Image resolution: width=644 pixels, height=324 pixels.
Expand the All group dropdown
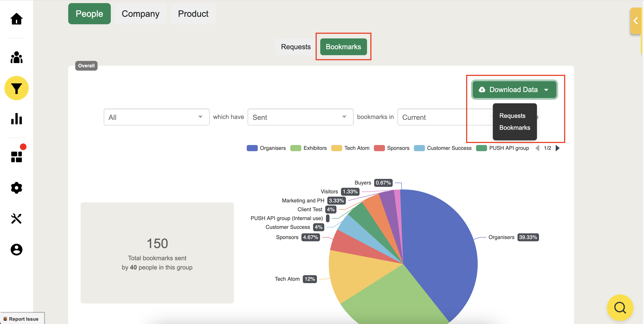[x=156, y=117]
